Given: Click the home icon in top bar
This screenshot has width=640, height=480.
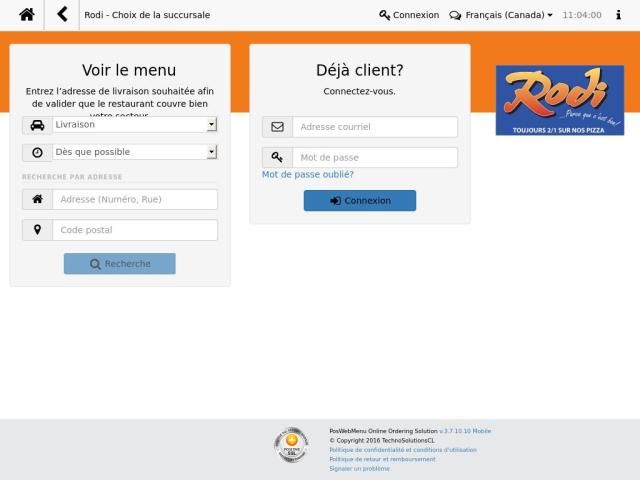Looking at the screenshot, I should coord(26,15).
